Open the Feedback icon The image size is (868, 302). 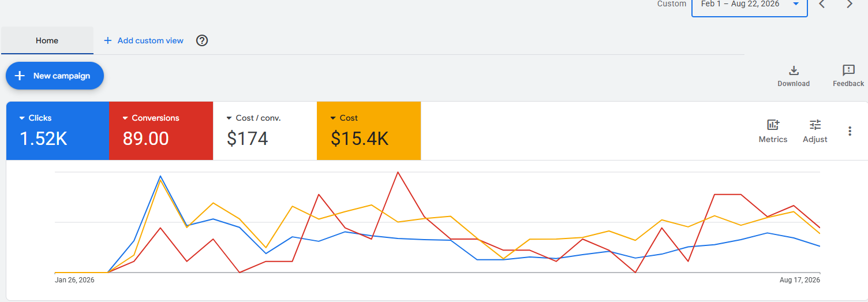848,70
